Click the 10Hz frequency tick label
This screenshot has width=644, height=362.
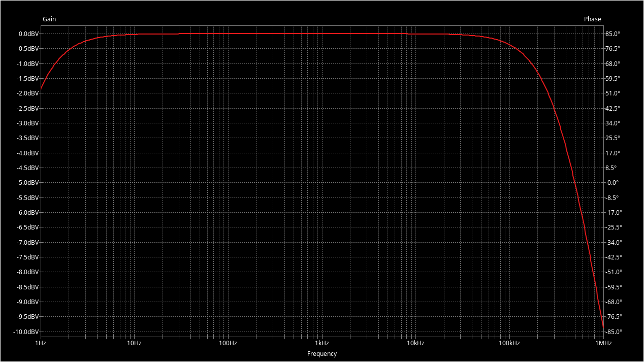tap(134, 343)
